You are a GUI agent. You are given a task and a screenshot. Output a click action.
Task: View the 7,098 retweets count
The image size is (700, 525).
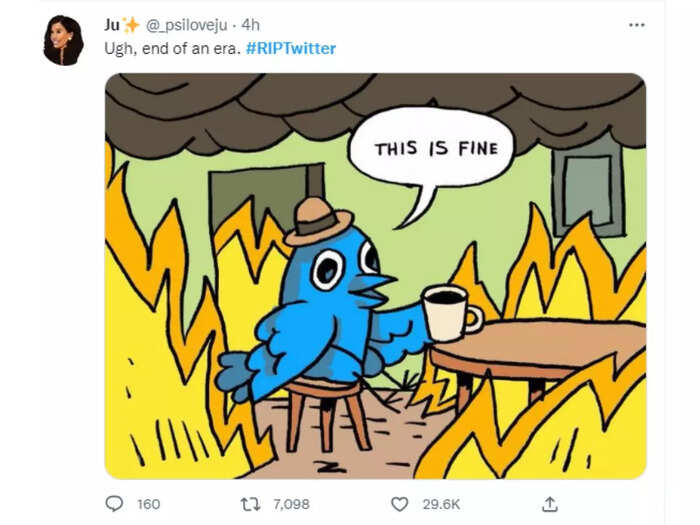[291, 504]
